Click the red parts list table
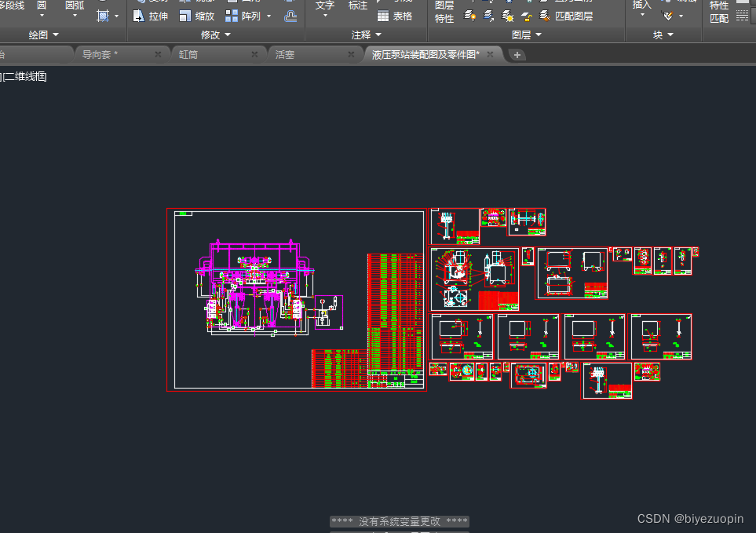 point(396,312)
